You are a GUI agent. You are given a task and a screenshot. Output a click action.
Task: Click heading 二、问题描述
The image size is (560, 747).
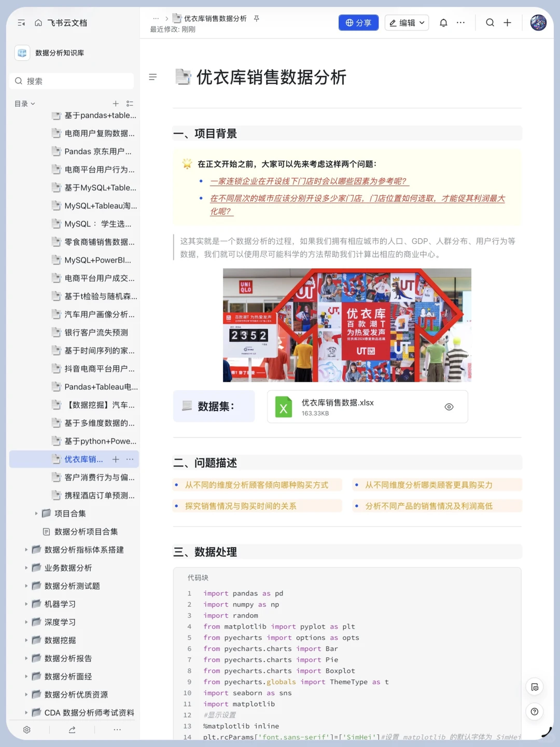[205, 463]
